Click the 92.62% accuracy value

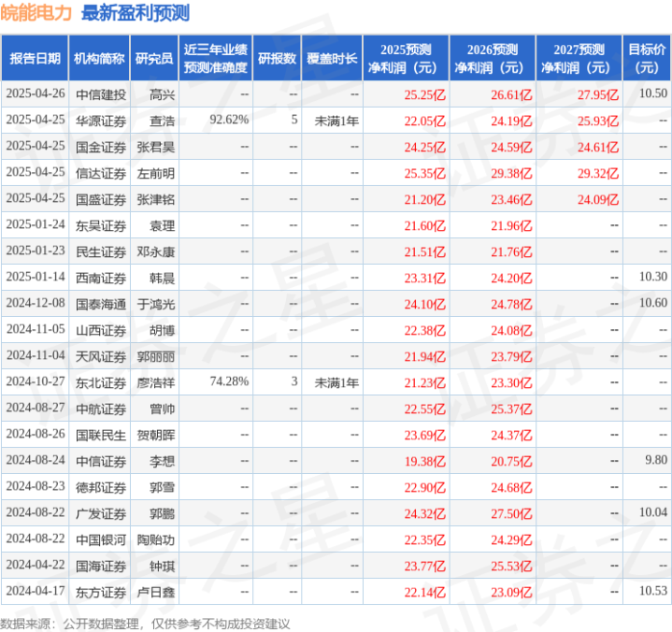coord(229,120)
